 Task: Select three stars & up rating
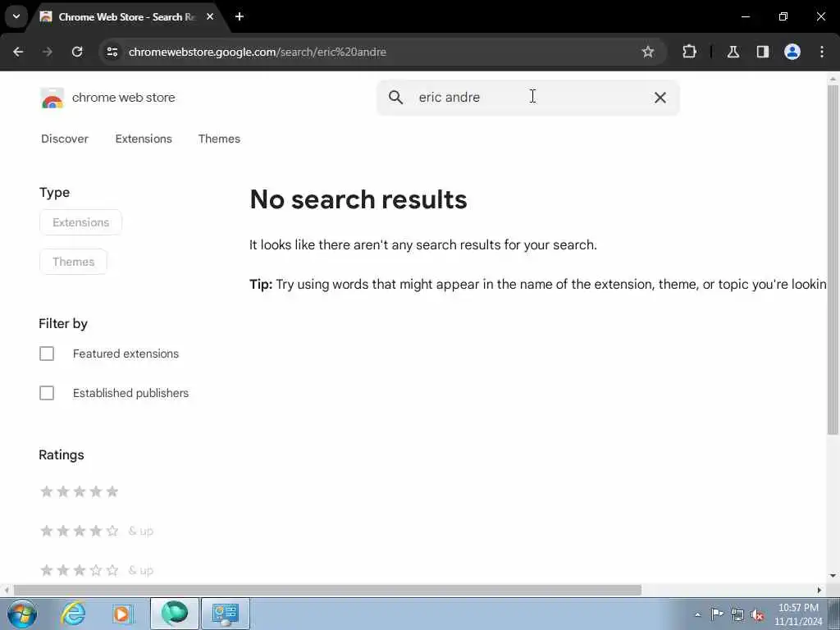tap(97, 570)
